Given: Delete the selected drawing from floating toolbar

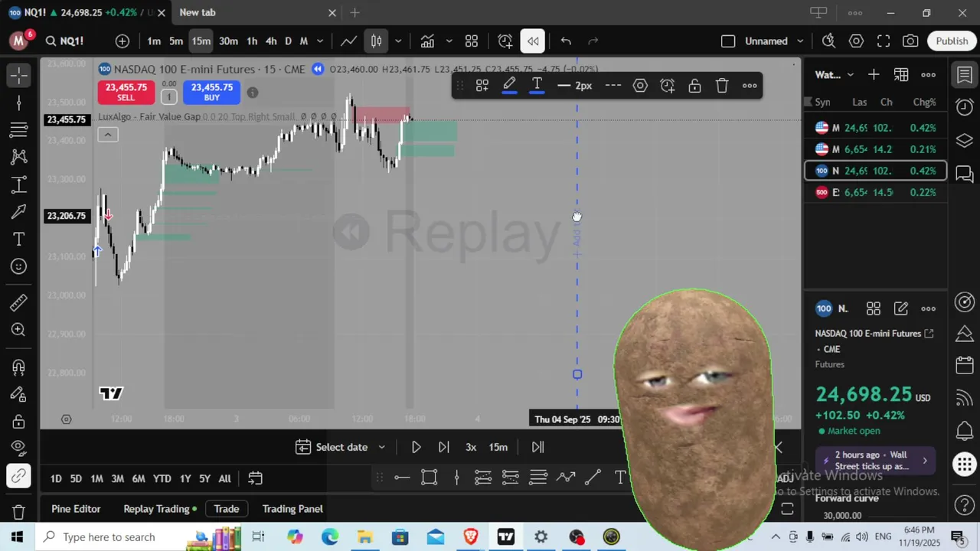Looking at the screenshot, I should point(722,86).
